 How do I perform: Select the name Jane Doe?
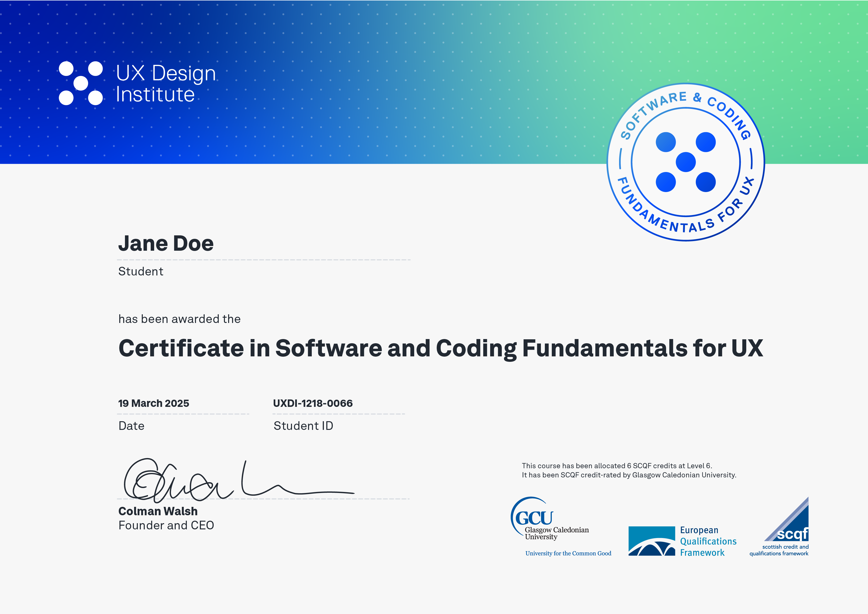tap(166, 243)
